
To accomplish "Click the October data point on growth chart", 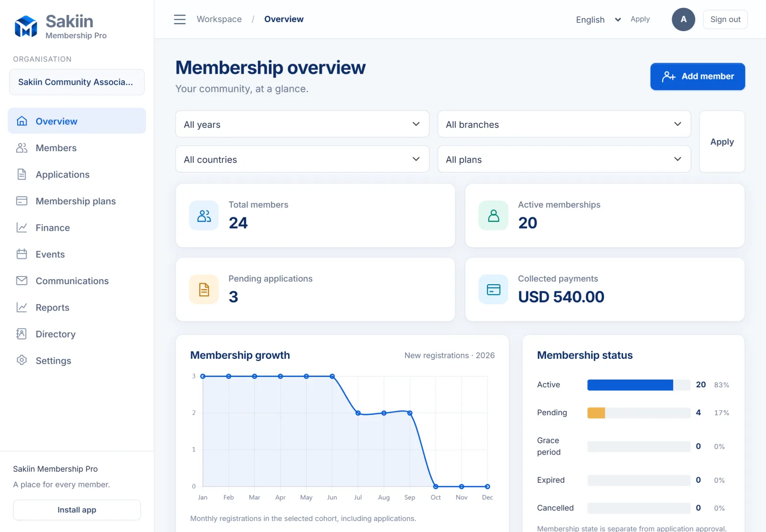I will coord(436,487).
